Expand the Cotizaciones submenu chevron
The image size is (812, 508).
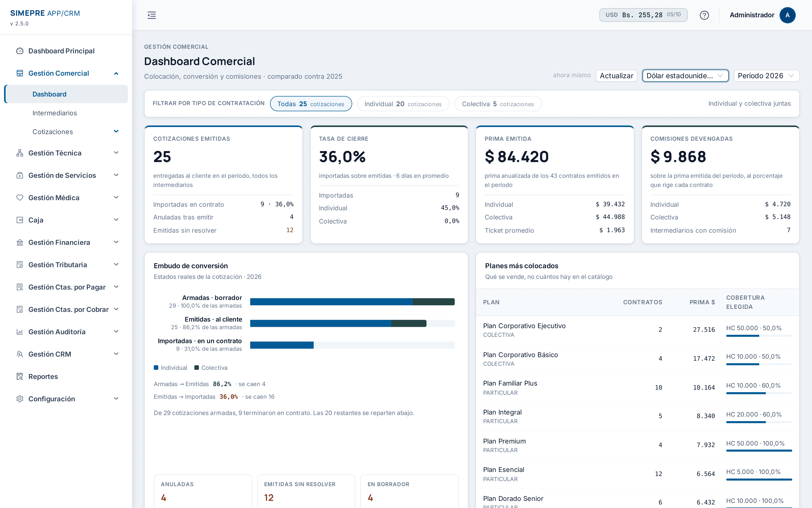(116, 131)
